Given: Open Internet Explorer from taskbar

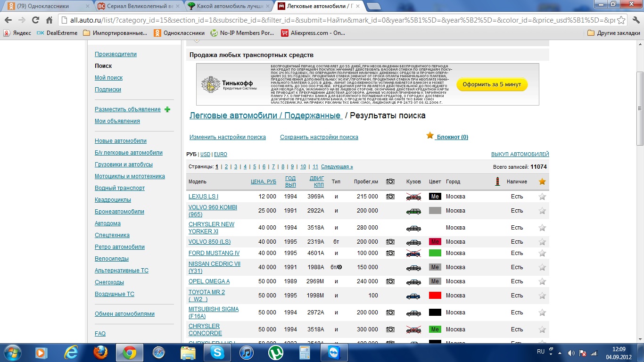Looking at the screenshot, I should [71, 352].
